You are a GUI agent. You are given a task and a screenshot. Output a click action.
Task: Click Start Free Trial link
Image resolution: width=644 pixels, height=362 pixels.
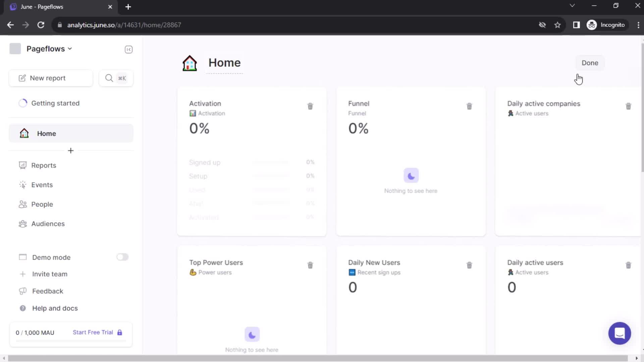tap(93, 332)
